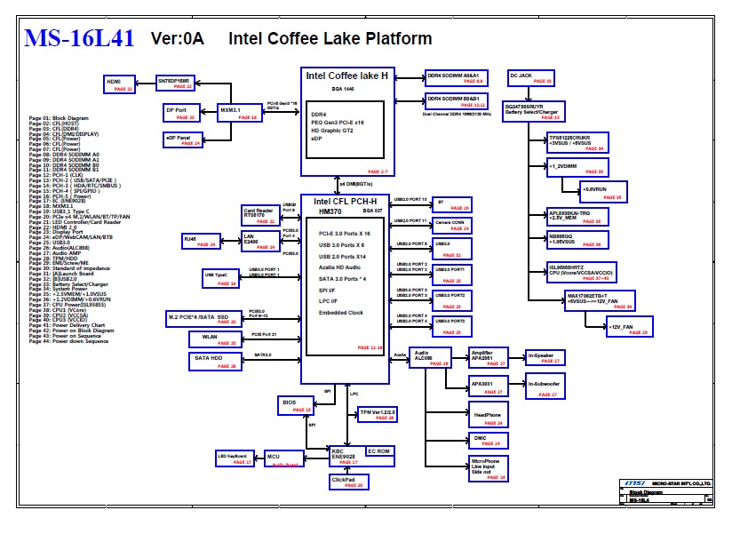756x534 pixels.
Task: Select 'Page 44: Power down Sequence' entry
Action: 69,341
